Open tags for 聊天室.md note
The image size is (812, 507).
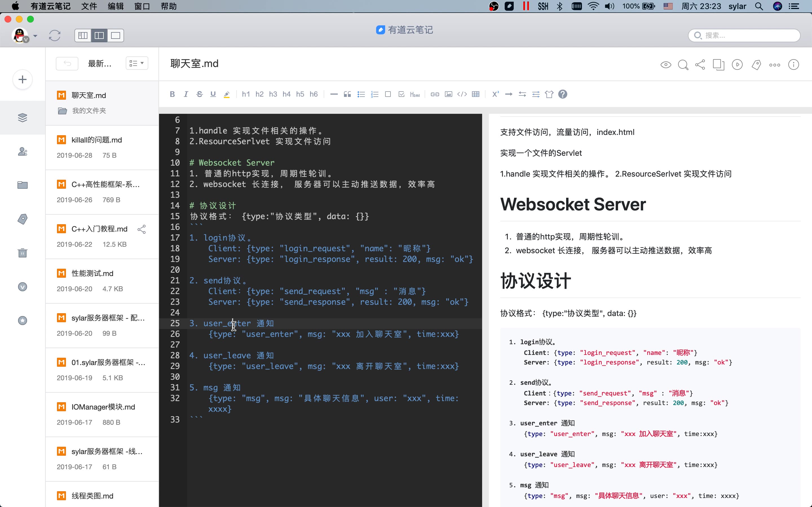pyautogui.click(x=756, y=65)
